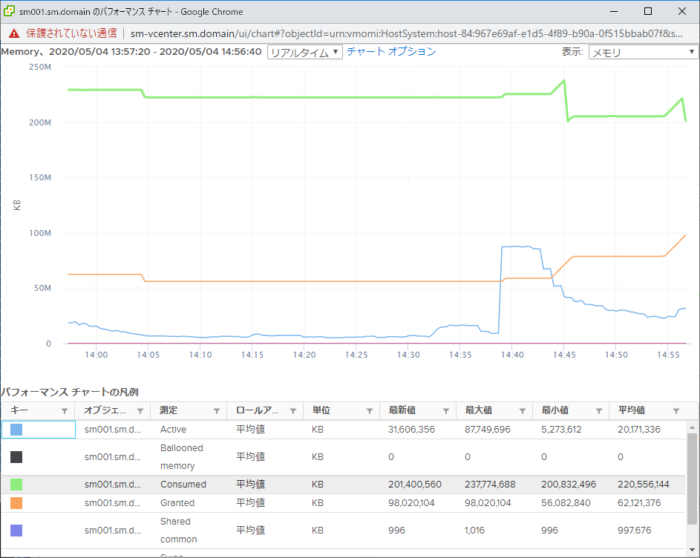The height and width of the screenshot is (558, 700).
Task: Open filter for 最大値 column
Action: tap(522, 411)
